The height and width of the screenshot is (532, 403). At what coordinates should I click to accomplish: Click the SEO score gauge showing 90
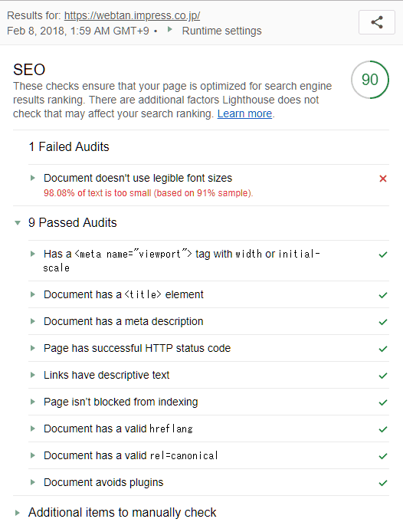click(x=370, y=80)
